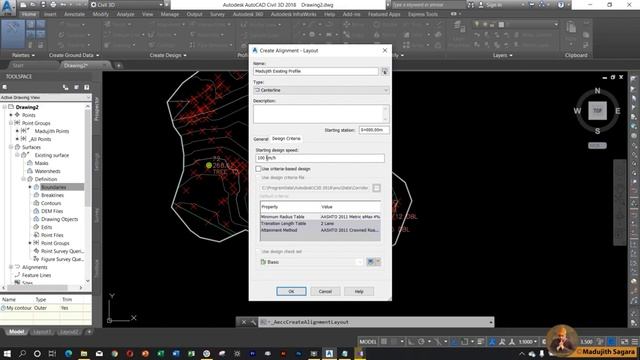
Task: Click the browse button for design criteria file
Action: click(376, 188)
